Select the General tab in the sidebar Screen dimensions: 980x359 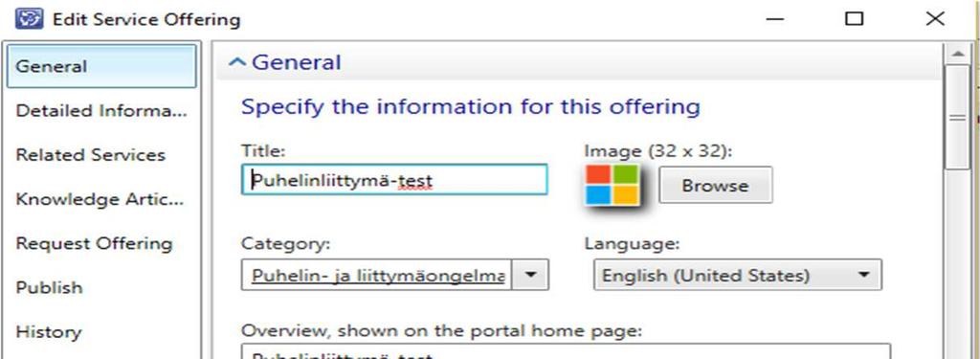coord(101,66)
